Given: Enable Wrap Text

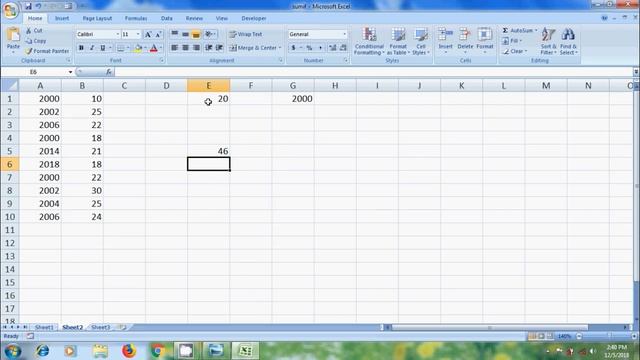Looking at the screenshot, I should tap(246, 34).
